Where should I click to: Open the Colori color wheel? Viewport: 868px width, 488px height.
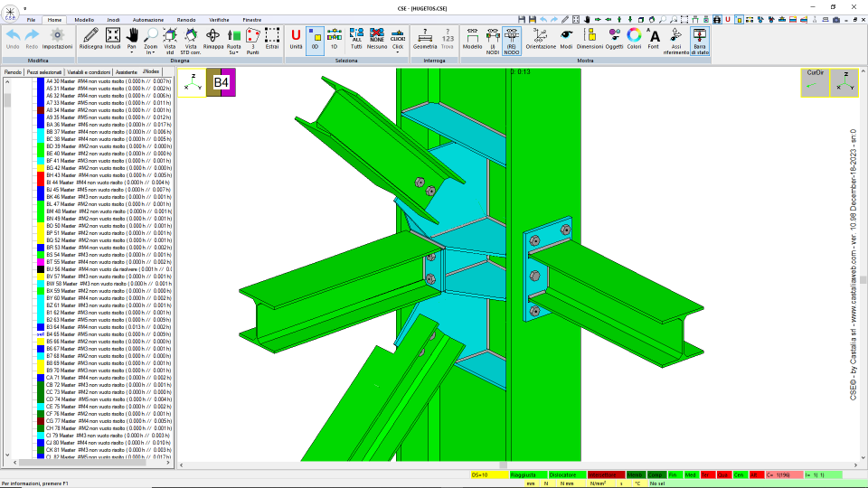pyautogui.click(x=634, y=36)
